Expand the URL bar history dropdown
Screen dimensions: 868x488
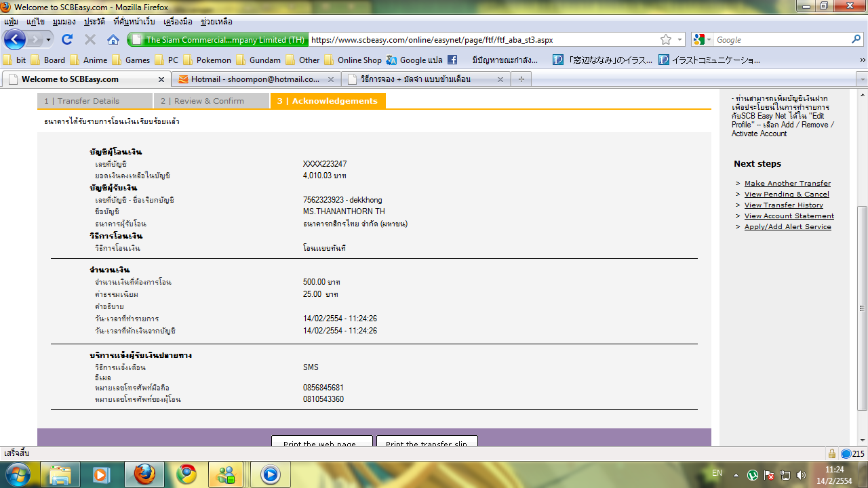680,40
